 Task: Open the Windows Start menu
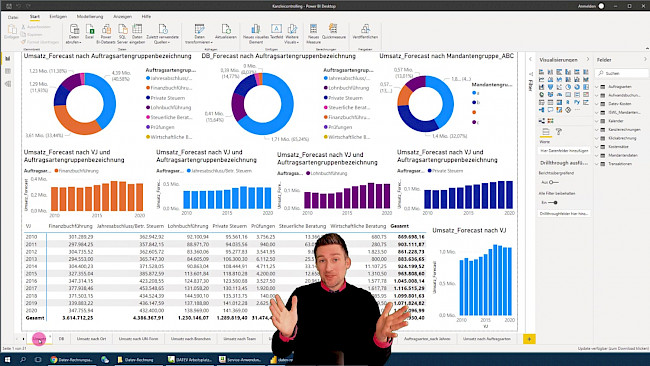[x=7, y=359]
